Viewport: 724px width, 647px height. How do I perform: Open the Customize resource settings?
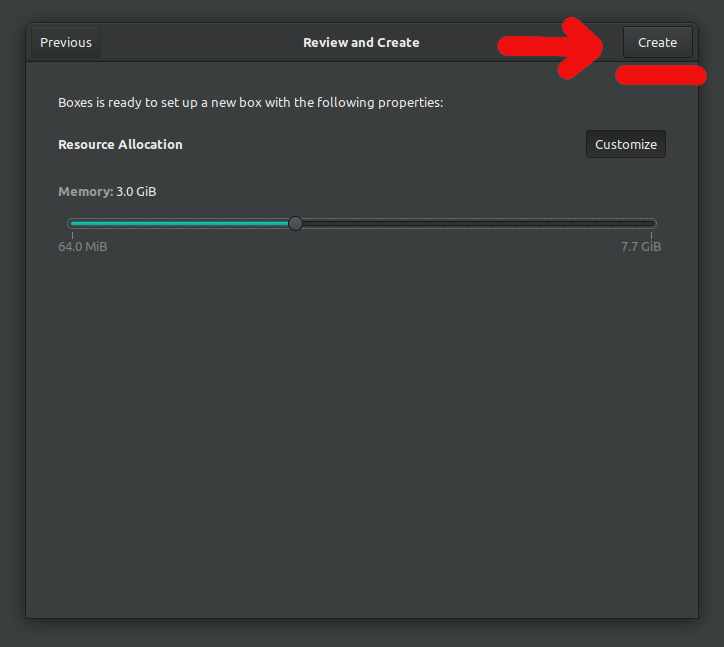[625, 144]
